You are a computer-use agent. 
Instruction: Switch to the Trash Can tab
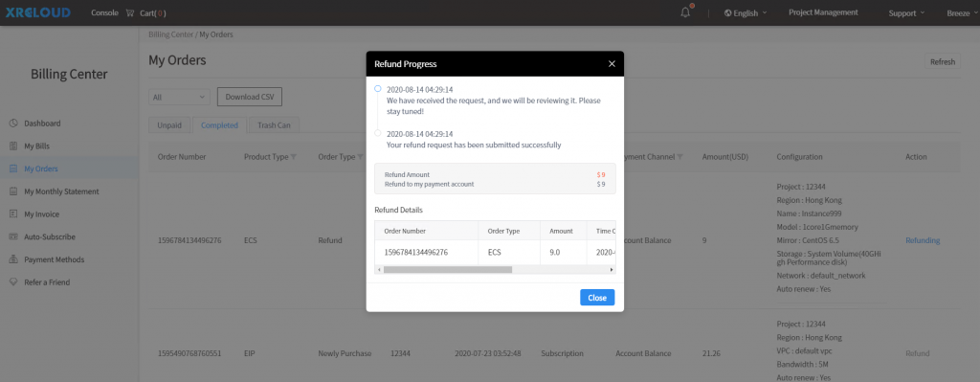coord(274,125)
